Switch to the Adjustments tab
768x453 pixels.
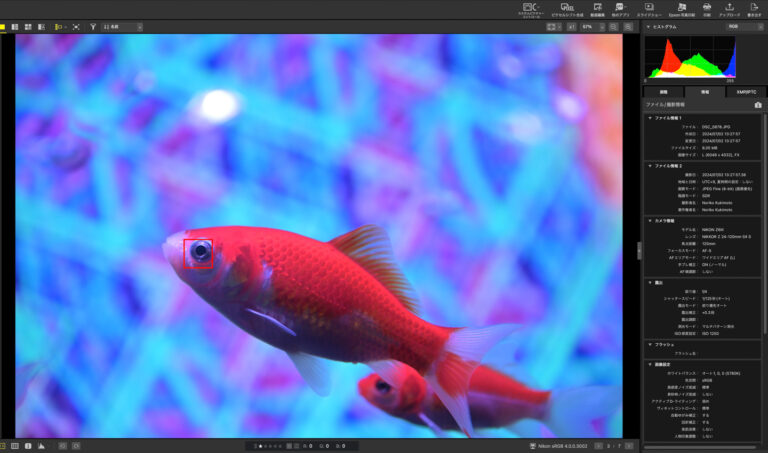point(663,91)
